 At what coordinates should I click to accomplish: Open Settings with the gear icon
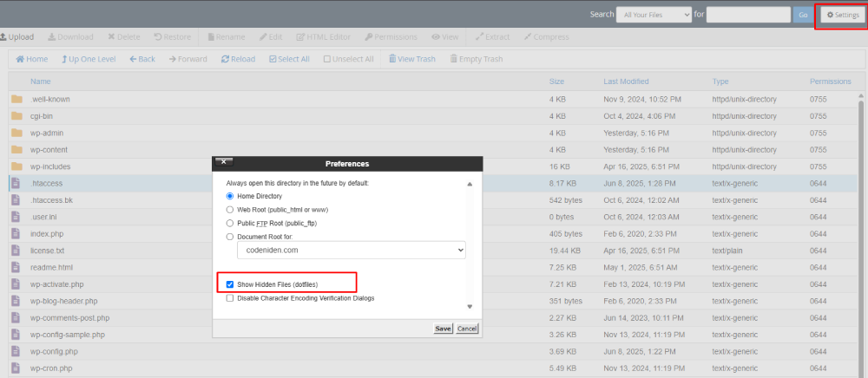tap(843, 15)
